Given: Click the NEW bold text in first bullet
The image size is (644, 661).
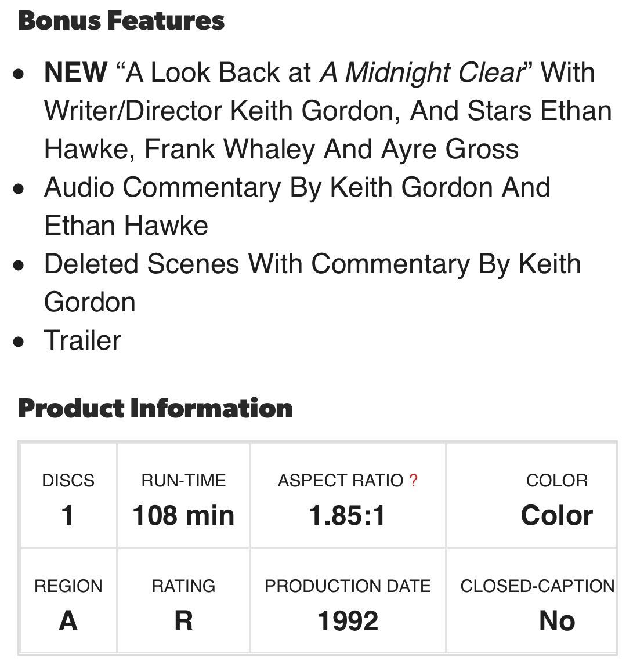Looking at the screenshot, I should (76, 72).
